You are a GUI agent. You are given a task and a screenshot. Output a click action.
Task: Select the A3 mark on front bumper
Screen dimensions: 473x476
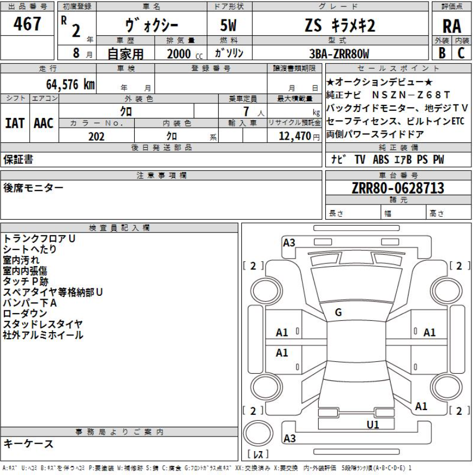tap(290, 243)
